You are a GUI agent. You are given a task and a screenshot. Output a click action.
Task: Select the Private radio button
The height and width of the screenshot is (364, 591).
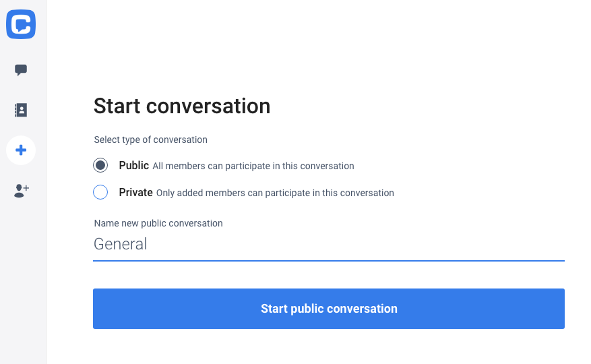(x=100, y=192)
